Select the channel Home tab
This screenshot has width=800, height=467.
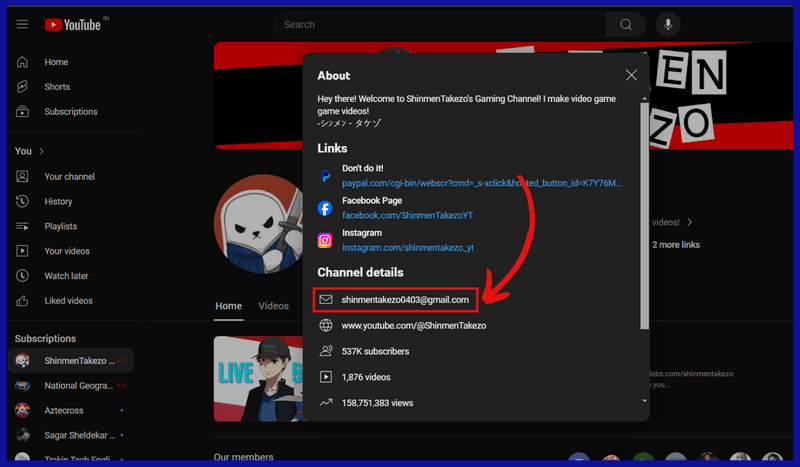228,306
